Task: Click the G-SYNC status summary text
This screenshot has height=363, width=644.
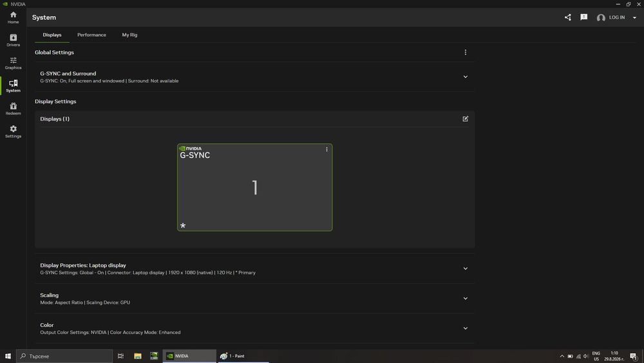Action: click(x=109, y=81)
